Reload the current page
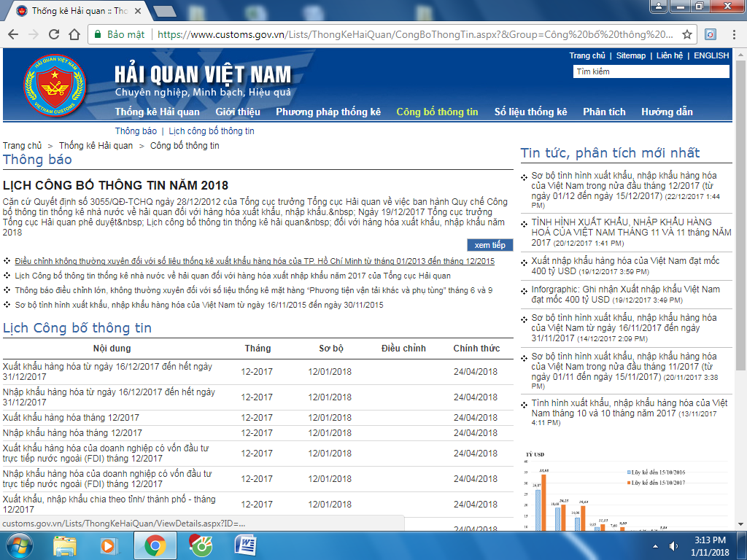Image resolution: width=747 pixels, height=560 pixels. (53, 34)
